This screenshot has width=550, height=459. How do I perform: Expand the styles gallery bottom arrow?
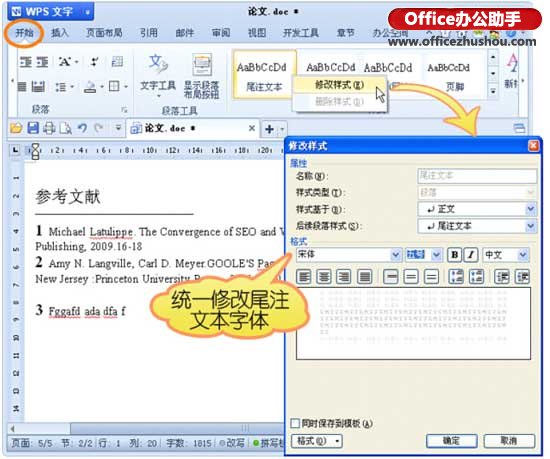(x=493, y=91)
